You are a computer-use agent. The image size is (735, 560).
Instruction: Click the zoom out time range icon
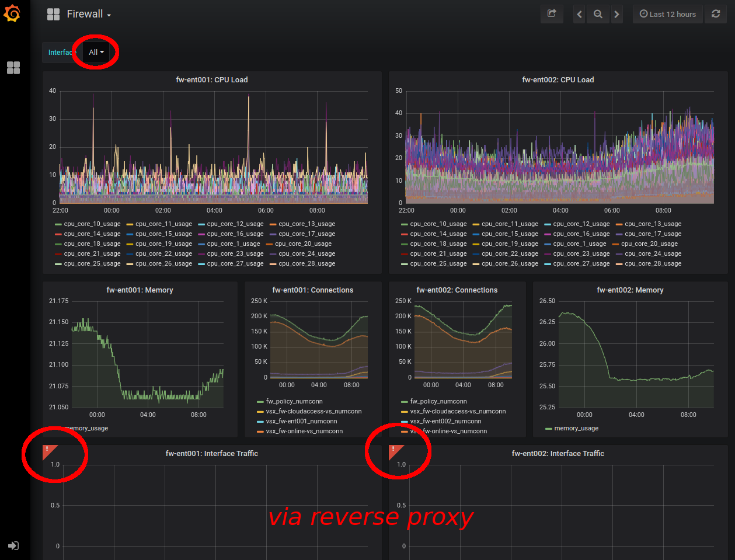coord(598,13)
